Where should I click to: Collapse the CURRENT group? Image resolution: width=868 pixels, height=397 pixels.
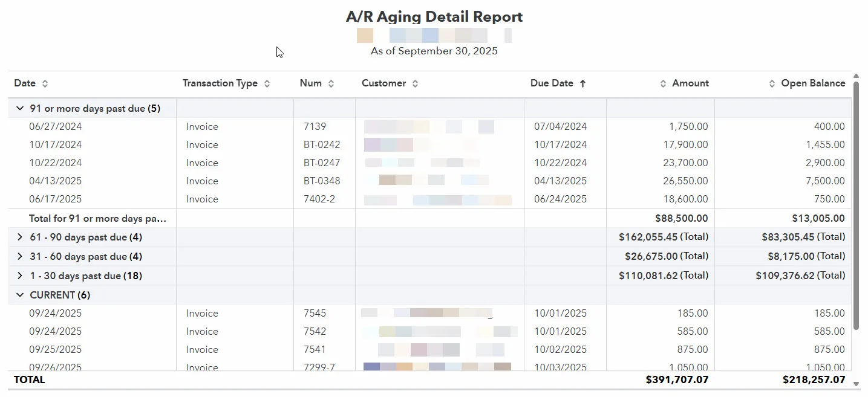pos(20,295)
